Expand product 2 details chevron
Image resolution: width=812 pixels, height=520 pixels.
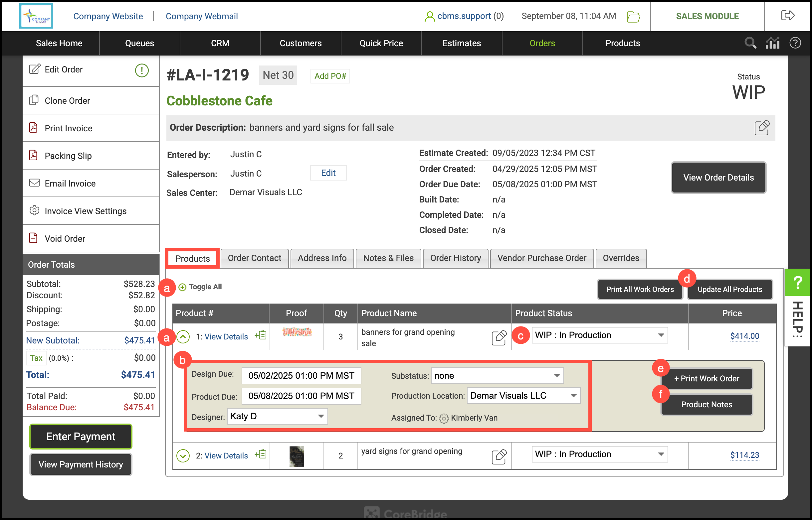(x=183, y=455)
